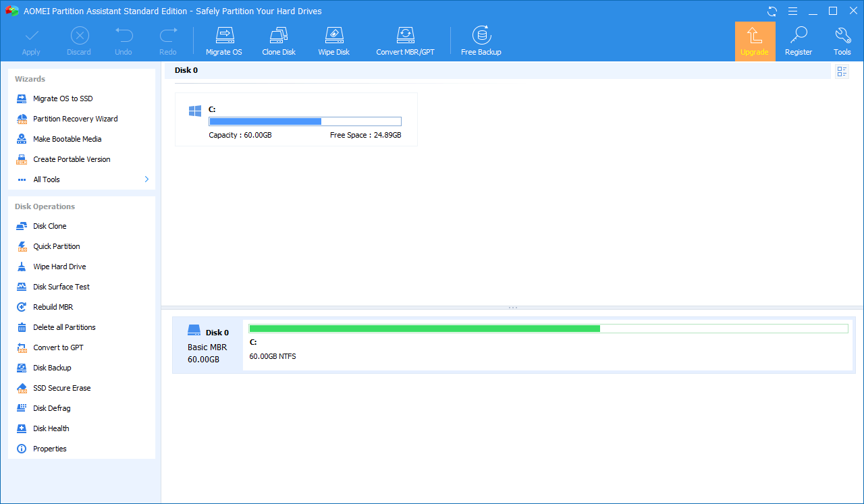This screenshot has width=864, height=504.
Task: Select Make Bootable Media
Action: (67, 139)
